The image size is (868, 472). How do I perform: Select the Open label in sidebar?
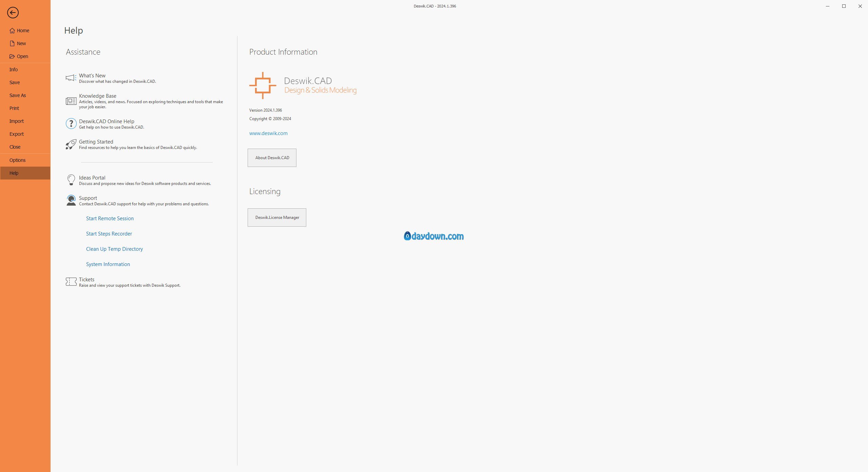tap(22, 56)
